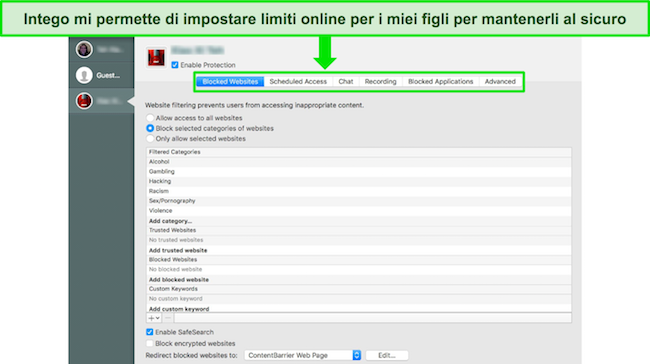
Task: Open the Advanced tab
Action: click(500, 82)
